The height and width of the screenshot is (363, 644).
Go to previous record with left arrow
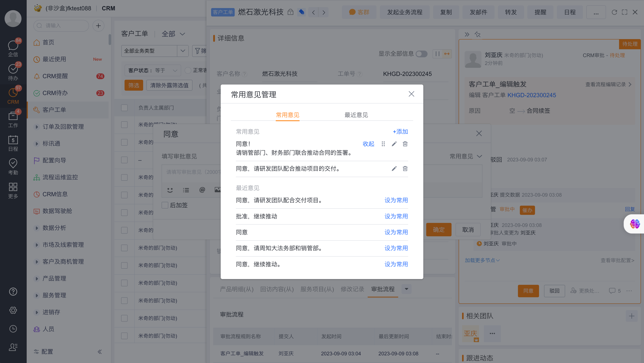[x=313, y=12]
